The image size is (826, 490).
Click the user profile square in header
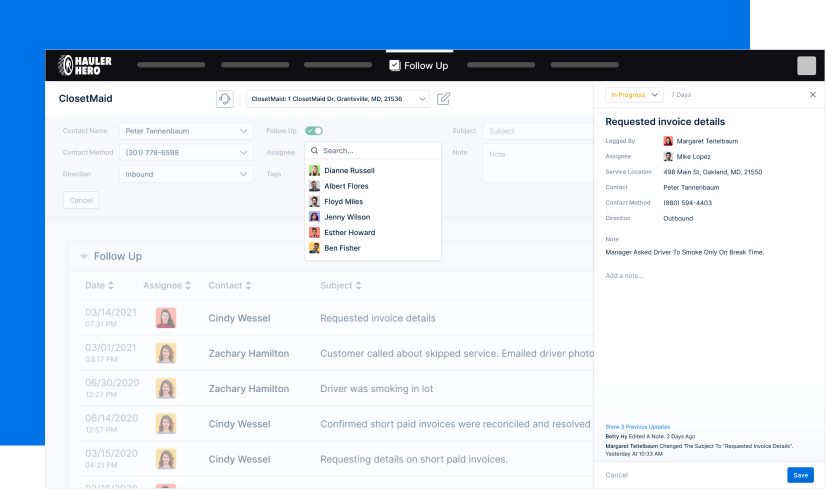(807, 65)
